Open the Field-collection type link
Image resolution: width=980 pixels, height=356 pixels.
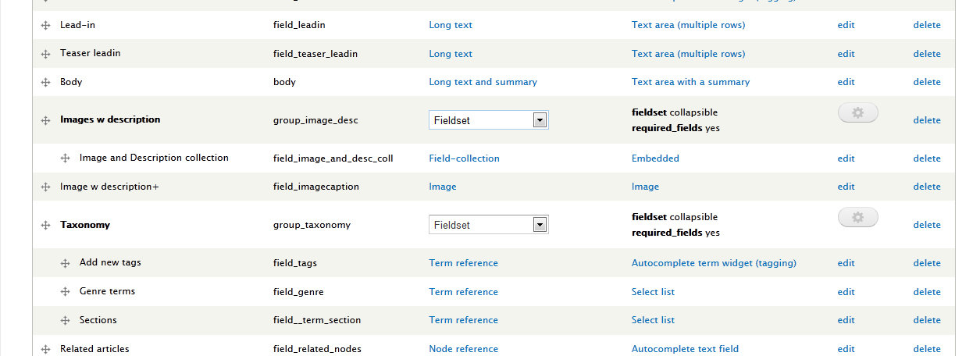[x=464, y=158]
